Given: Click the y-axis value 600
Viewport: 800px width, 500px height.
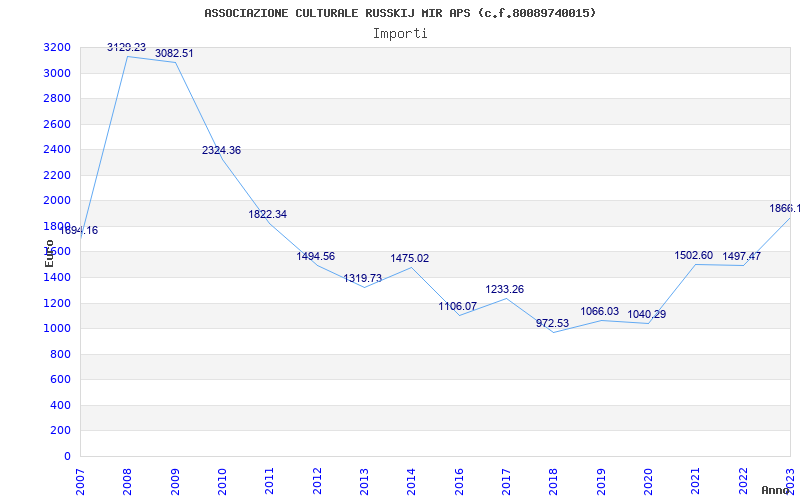Looking at the screenshot, I should [60, 380].
